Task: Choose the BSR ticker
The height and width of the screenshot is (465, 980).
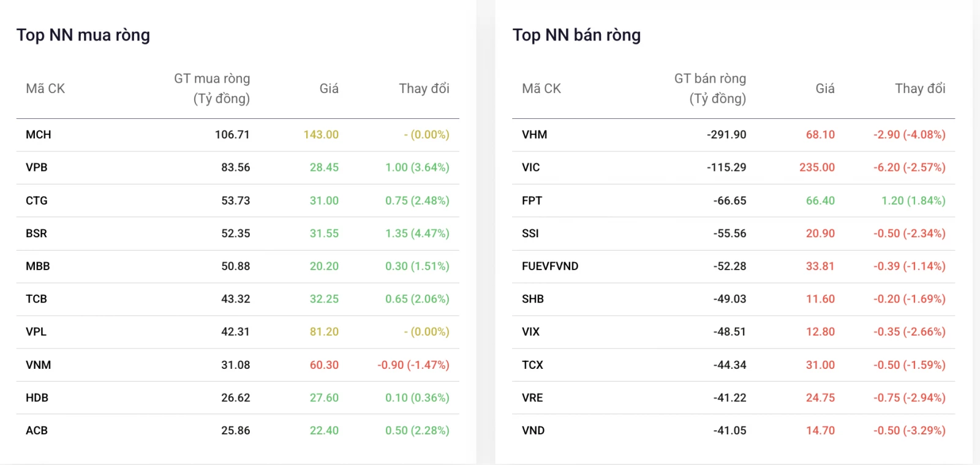Action: (x=37, y=233)
